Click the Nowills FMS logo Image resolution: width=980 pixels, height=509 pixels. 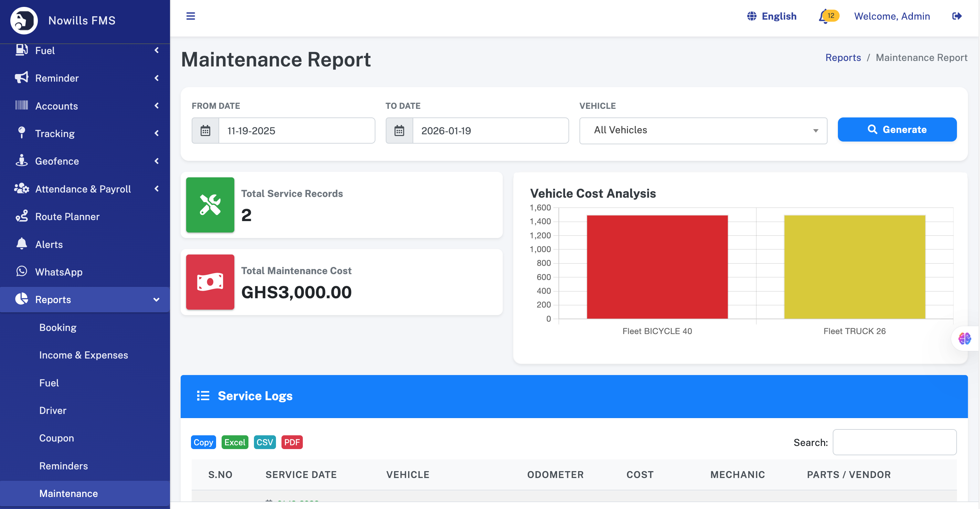24,20
